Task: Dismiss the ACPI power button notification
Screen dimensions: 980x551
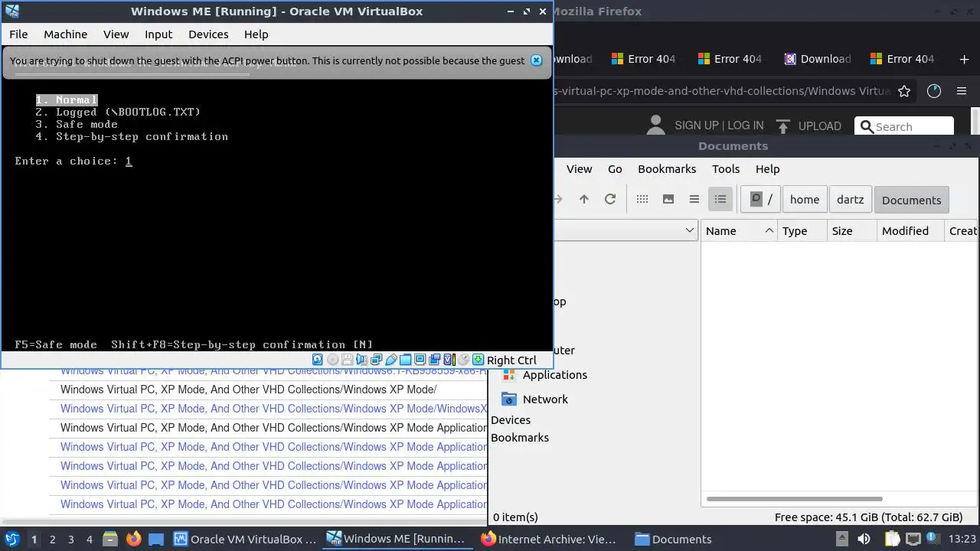Action: [x=537, y=60]
